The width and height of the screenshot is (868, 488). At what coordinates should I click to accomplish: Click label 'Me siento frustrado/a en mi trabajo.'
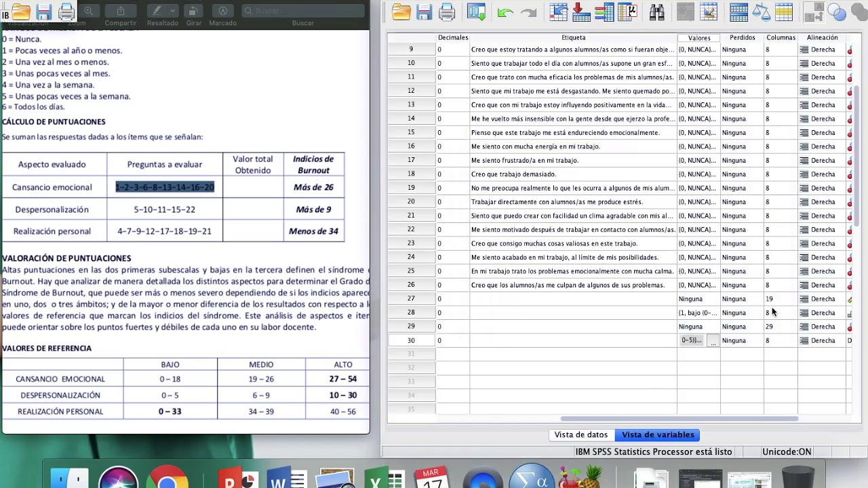click(x=525, y=161)
